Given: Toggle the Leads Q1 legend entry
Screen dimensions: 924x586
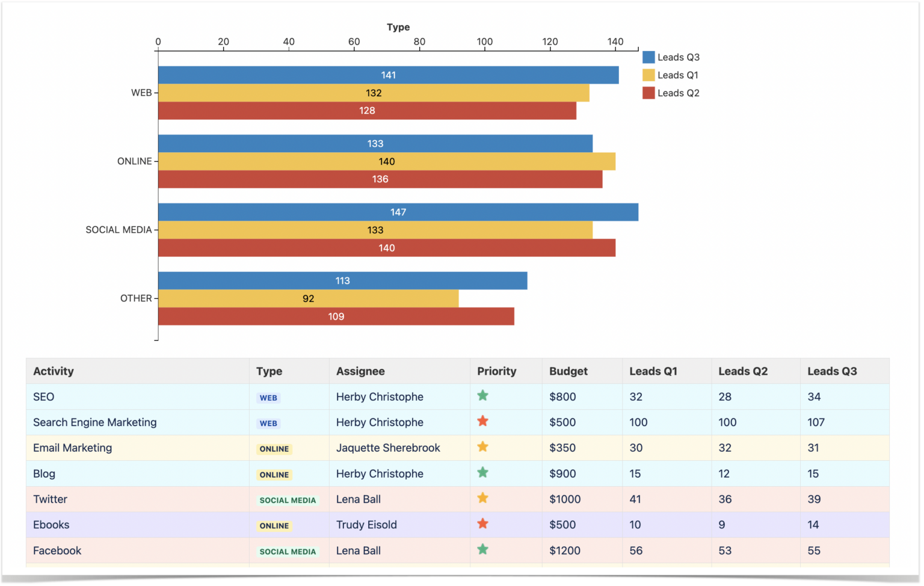Looking at the screenshot, I should [672, 75].
